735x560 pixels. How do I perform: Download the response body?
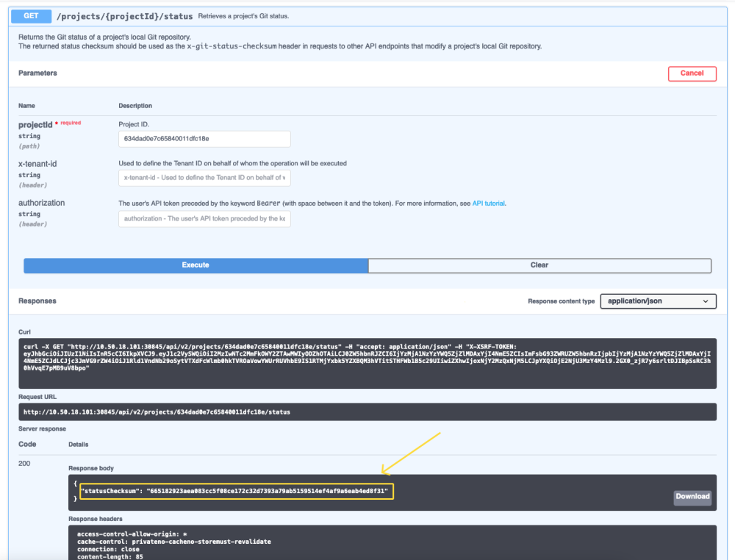click(x=692, y=497)
